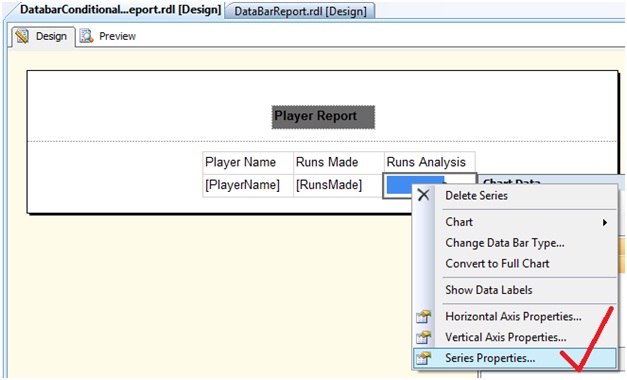
Task: Select the [PlayerName] data cell
Action: click(x=248, y=185)
